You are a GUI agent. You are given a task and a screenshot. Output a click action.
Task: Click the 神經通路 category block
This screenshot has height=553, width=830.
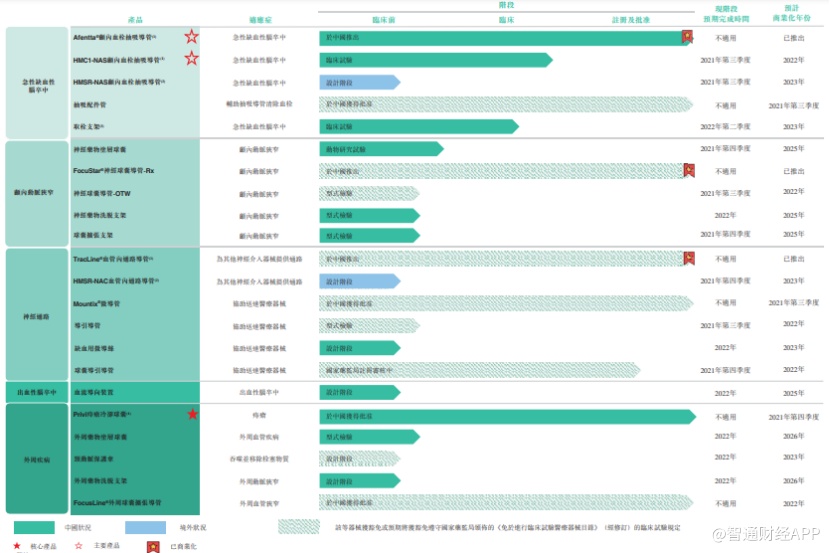pos(37,314)
